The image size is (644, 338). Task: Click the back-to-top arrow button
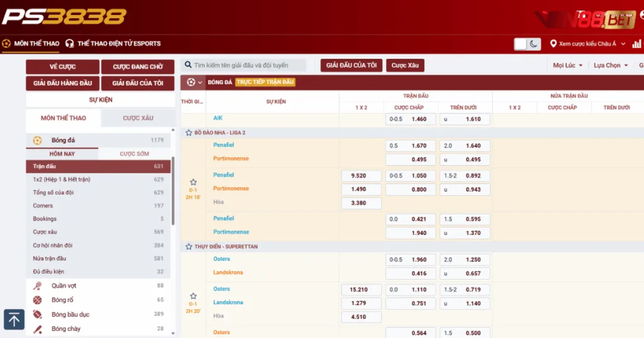tap(14, 320)
